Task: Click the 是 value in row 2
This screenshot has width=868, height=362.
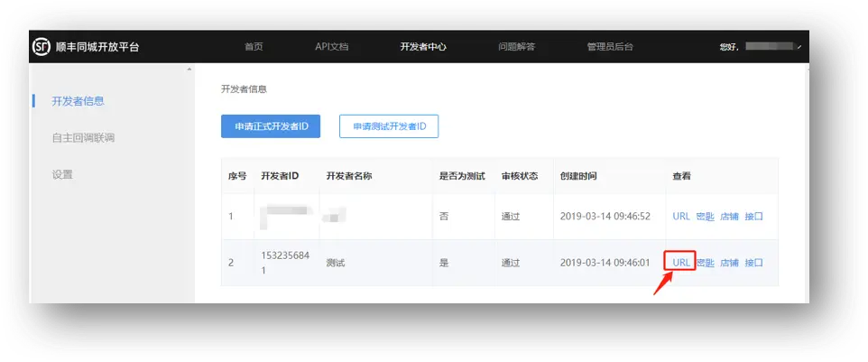Action: (443, 263)
